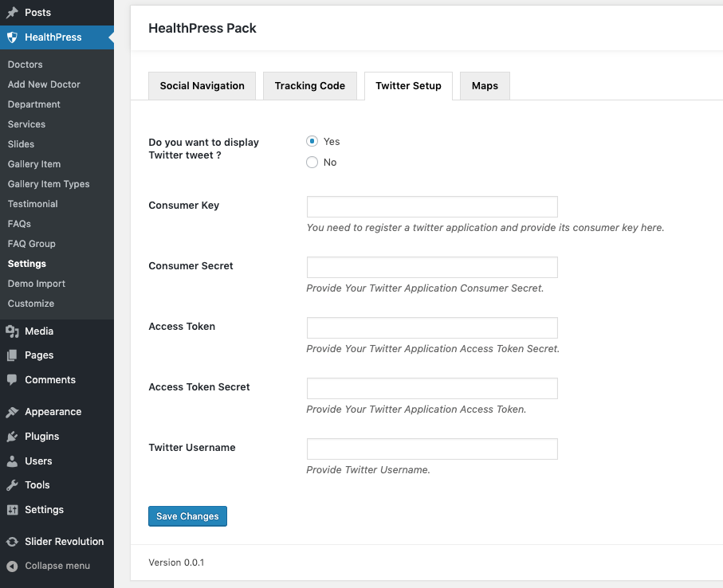The width and height of the screenshot is (723, 588).
Task: Focus the Consumer Key text field
Action: [431, 207]
